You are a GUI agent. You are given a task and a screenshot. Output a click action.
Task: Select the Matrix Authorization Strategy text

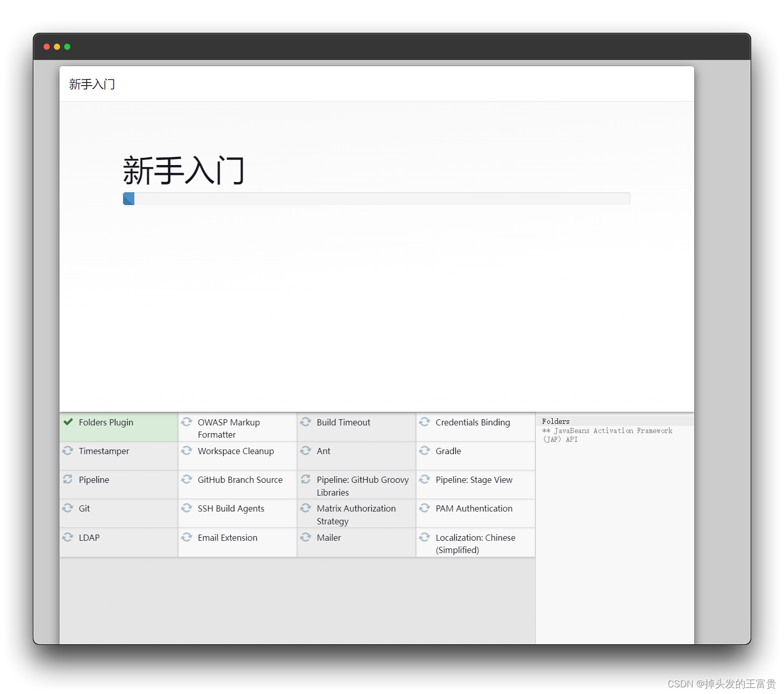coord(356,515)
